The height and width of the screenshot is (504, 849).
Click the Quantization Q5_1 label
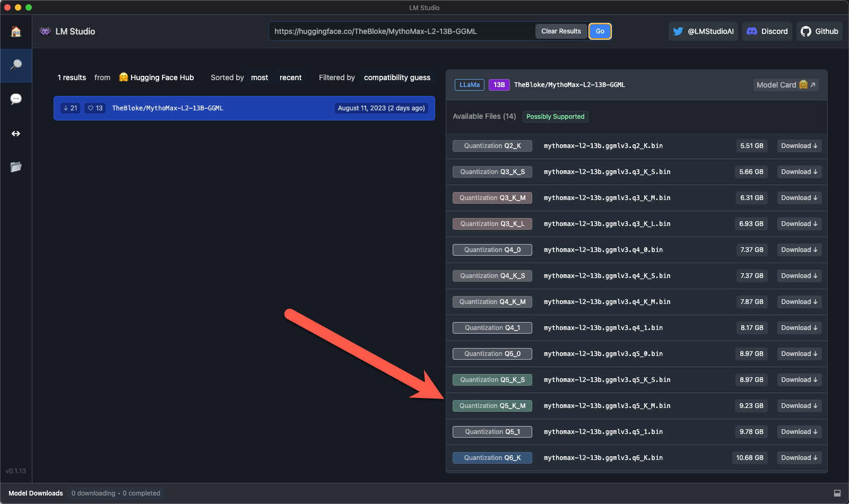[x=492, y=432]
